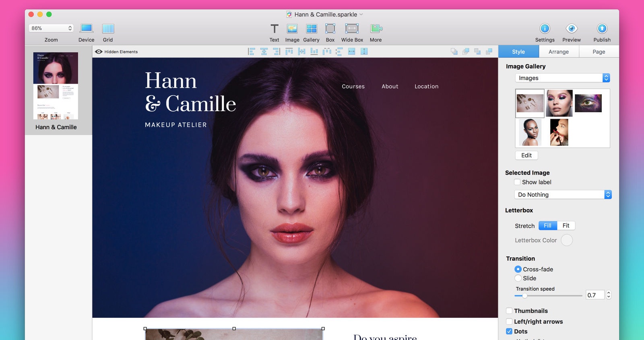Select the Slide transition radio button
Screen dimensions: 644x340
(x=518, y=278)
